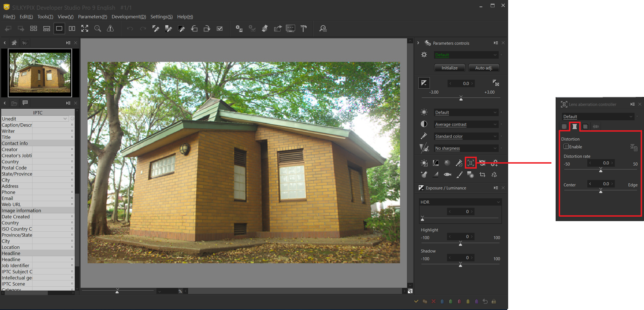Viewport: 644px width, 310px height.
Task: Enable the Distortion checkbox
Action: tap(566, 146)
